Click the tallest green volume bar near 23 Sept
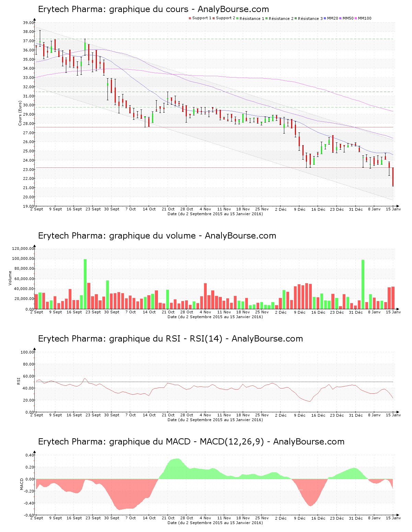The height and width of the screenshot is (532, 412). pos(85,284)
